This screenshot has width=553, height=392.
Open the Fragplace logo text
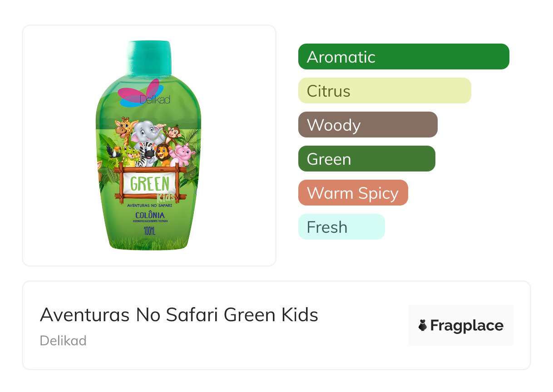pyautogui.click(x=467, y=325)
